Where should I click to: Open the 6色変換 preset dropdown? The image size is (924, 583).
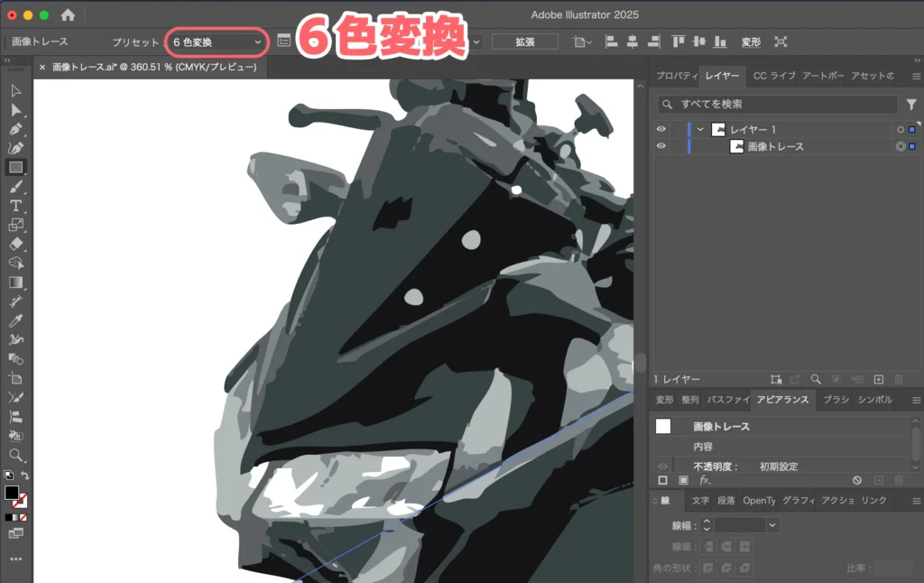215,42
